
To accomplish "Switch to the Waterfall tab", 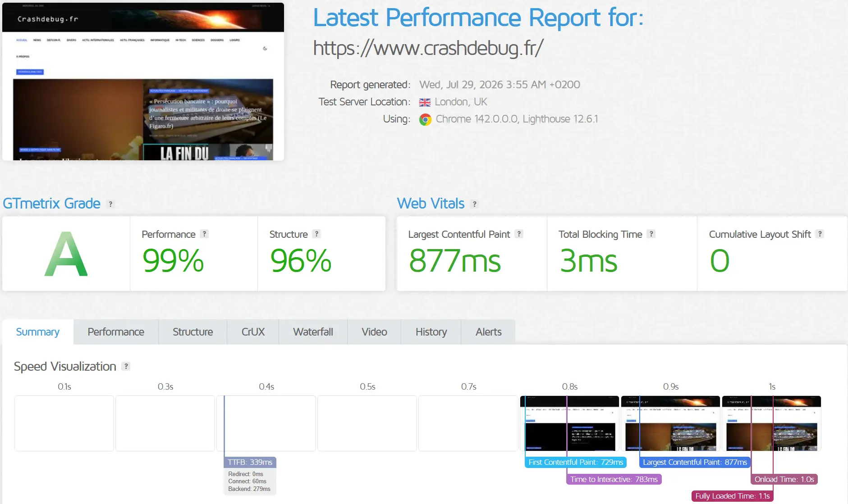I will 313,332.
